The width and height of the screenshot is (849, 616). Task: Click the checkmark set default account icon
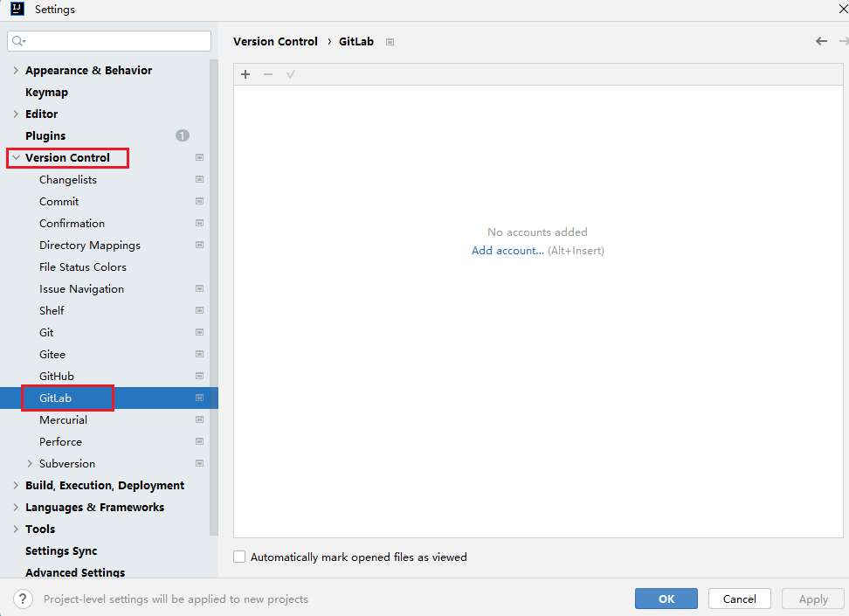291,74
